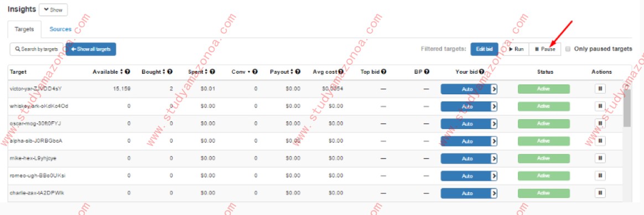Sort table by Available column
644x215 pixels.
108,71
